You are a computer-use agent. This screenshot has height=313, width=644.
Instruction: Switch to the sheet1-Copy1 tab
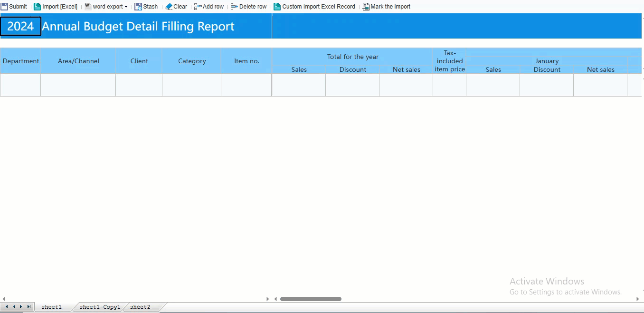click(100, 307)
